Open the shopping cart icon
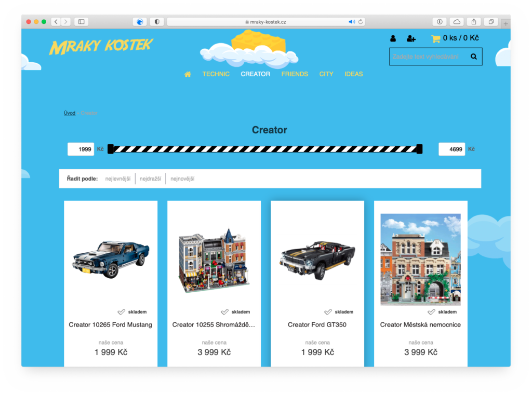The image size is (532, 395). (435, 38)
